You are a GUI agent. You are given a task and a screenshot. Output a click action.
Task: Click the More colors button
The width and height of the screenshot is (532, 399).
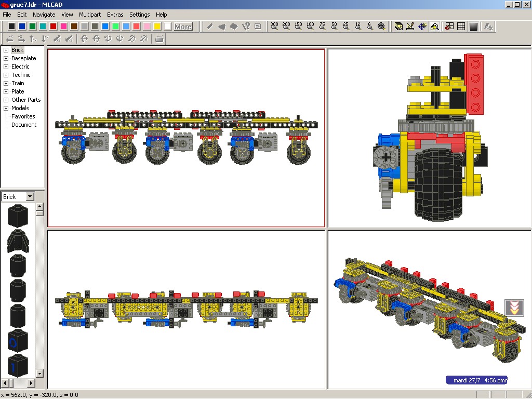click(x=183, y=26)
